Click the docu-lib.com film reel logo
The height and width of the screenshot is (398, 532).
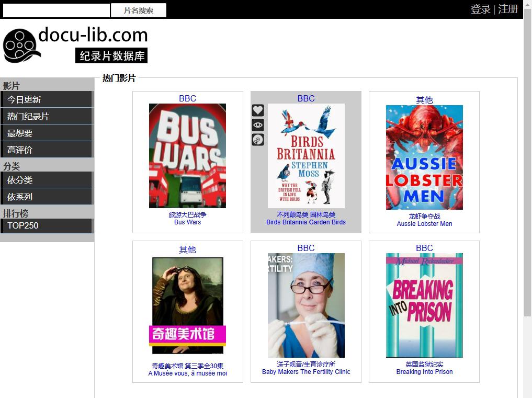point(75,45)
